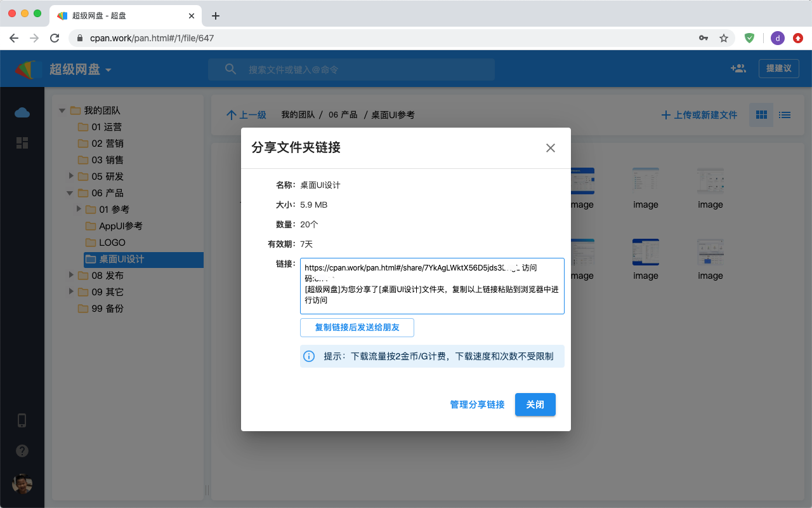
Task: Click the add team member icon
Action: [738, 69]
